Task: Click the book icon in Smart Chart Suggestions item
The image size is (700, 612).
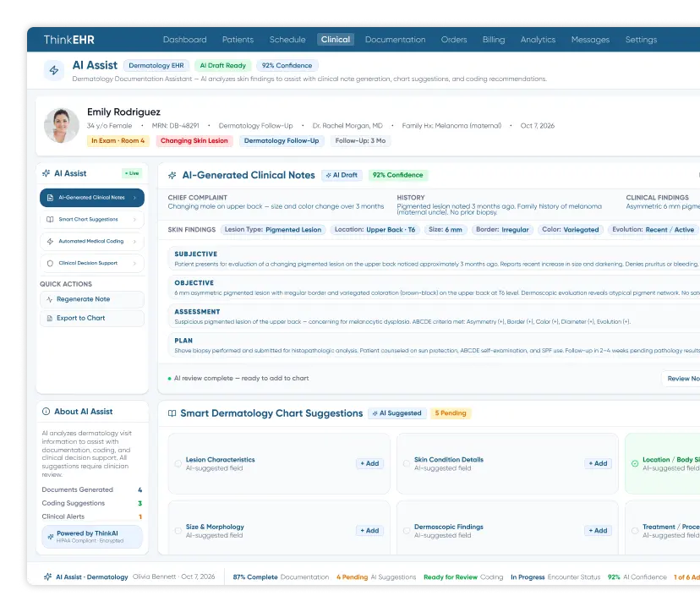Action: pos(50,219)
